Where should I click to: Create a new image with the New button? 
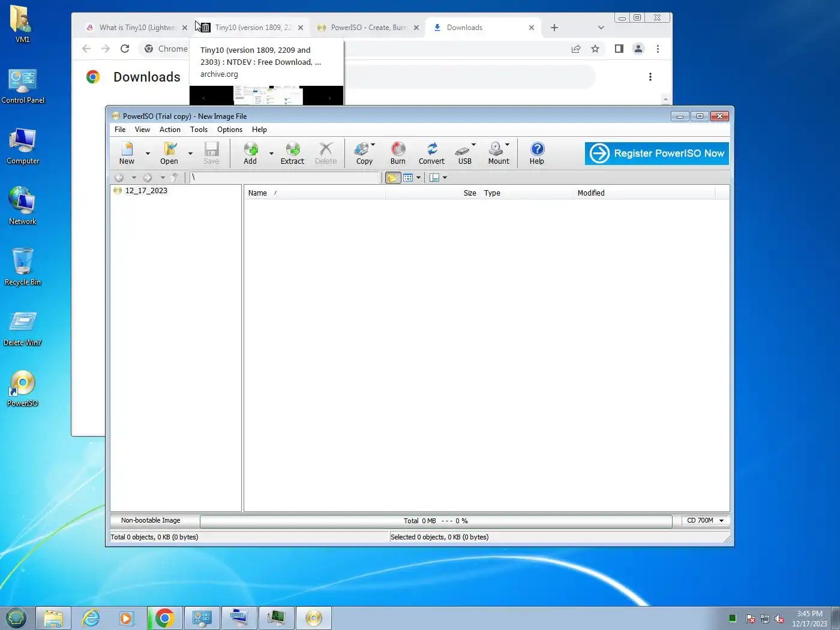[127, 153]
